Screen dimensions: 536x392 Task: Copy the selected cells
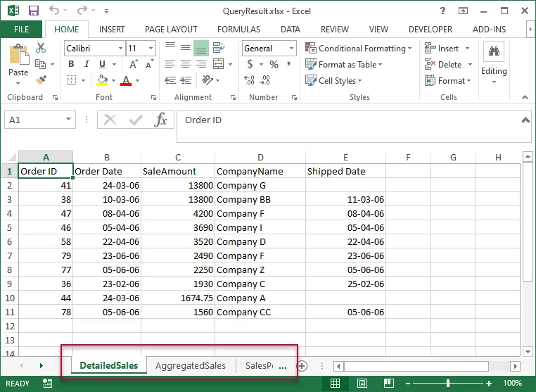click(41, 64)
